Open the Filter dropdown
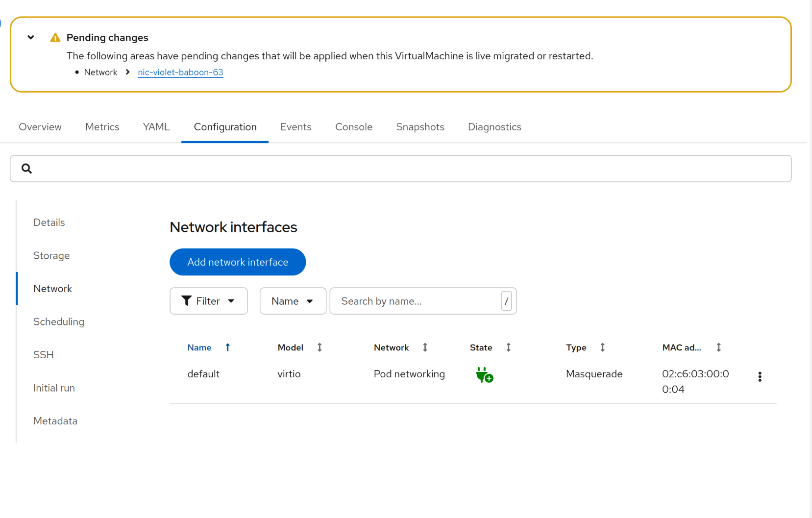 208,301
